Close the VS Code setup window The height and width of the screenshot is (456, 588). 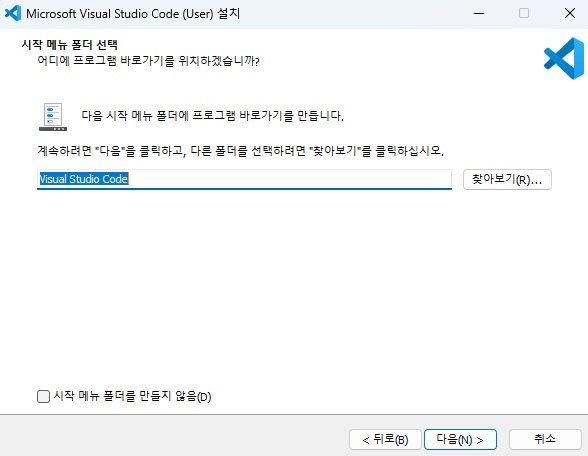tap(570, 14)
